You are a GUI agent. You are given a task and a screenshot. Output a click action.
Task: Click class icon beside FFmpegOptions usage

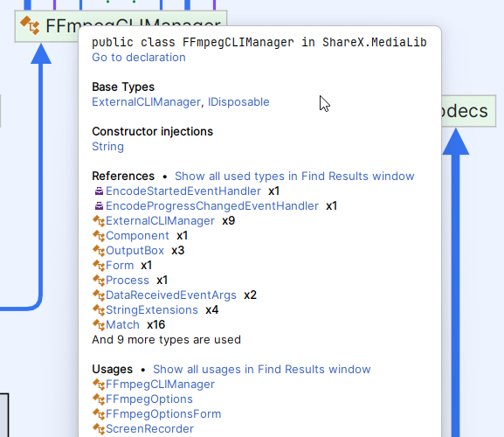point(99,399)
